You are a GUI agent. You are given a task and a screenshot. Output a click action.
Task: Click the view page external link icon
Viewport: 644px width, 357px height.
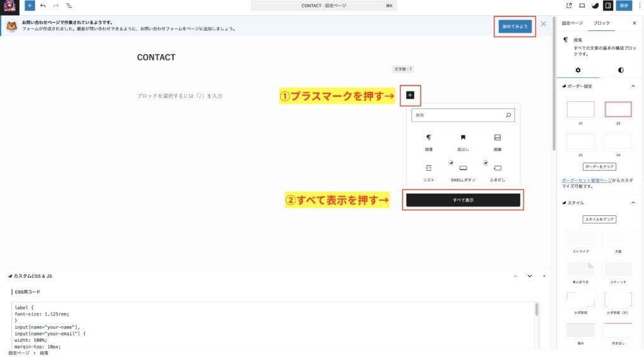point(569,6)
